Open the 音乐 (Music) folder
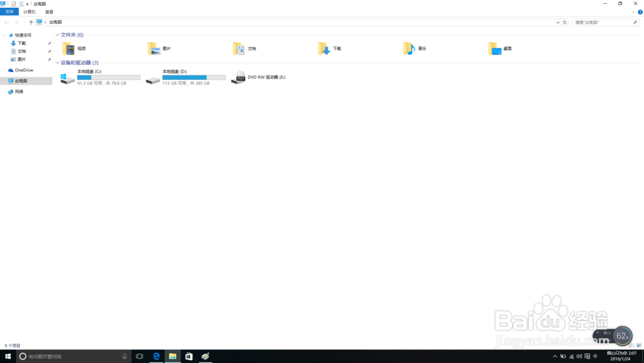Screen dimensions: 644x363 click(415, 48)
